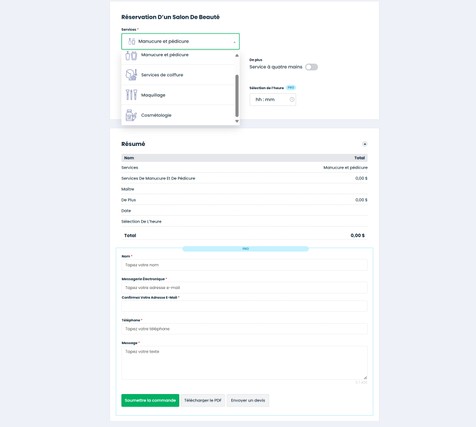Focus the Téléphone input field

[x=244, y=329]
